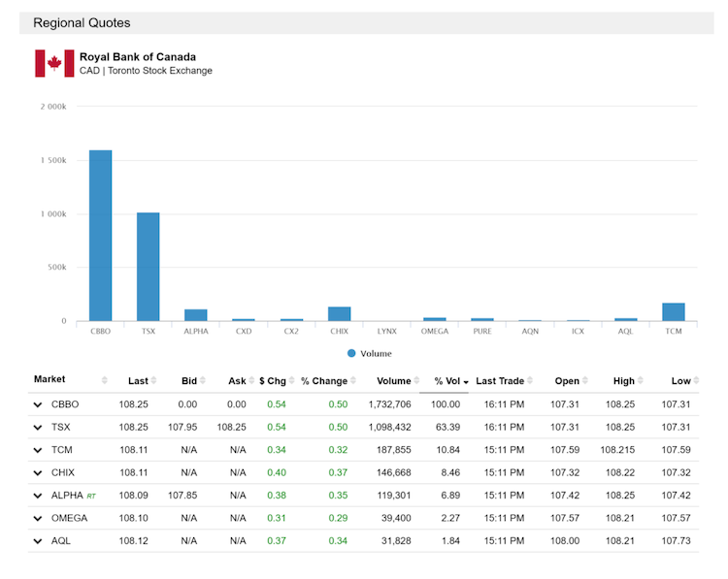The height and width of the screenshot is (579, 728).
Task: Click the Canadian flag icon
Action: click(54, 63)
